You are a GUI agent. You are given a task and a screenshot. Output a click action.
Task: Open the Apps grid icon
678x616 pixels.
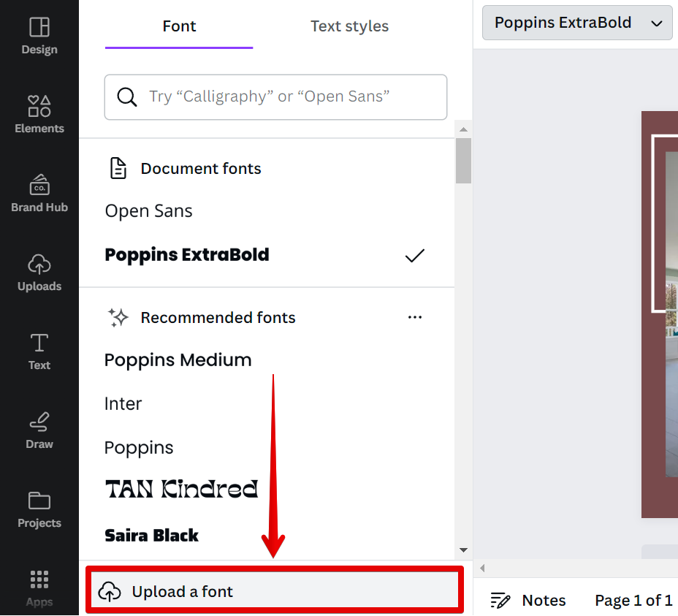click(39, 580)
